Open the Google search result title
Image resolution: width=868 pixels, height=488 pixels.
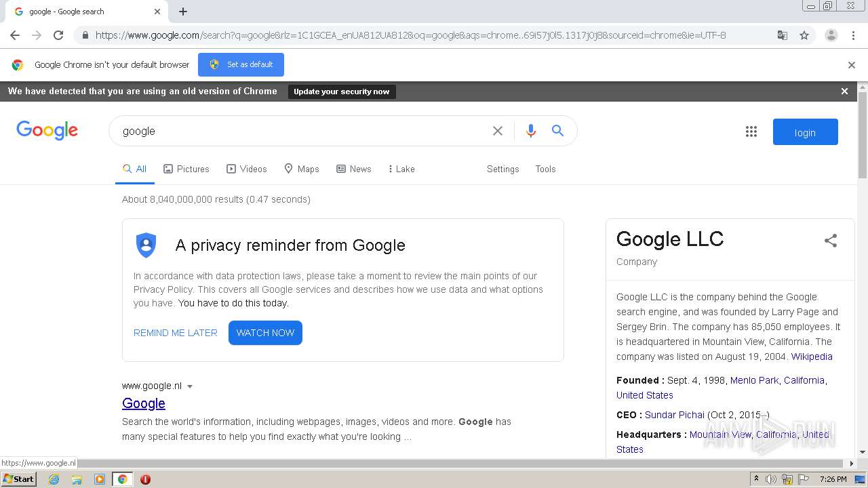[144, 403]
